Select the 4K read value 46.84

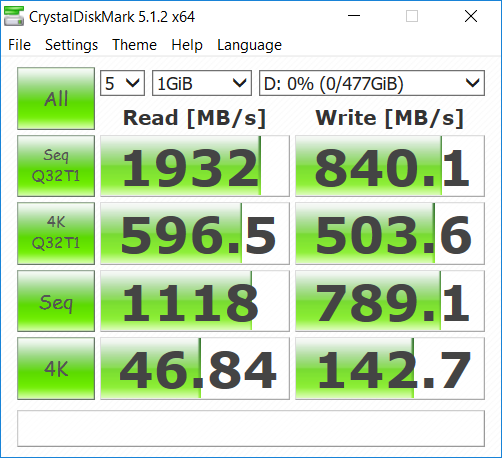tap(195, 368)
